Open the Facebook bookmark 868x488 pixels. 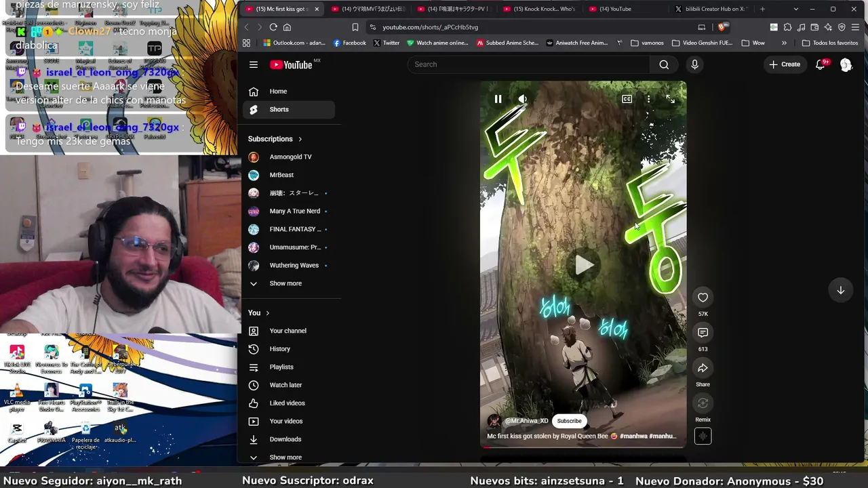(x=350, y=43)
